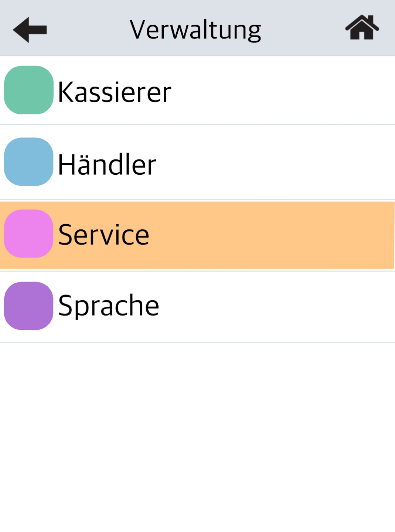Click blank right side of Sprache row
This screenshot has height=532, width=395.
[277, 307]
